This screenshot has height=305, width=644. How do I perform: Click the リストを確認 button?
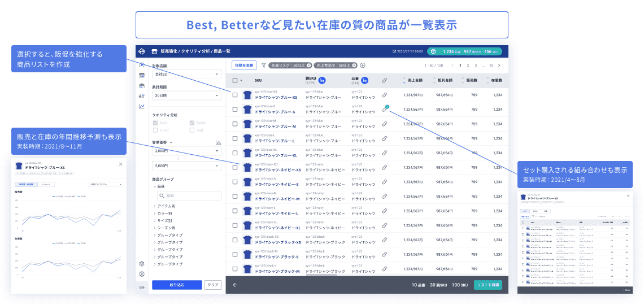(488, 285)
